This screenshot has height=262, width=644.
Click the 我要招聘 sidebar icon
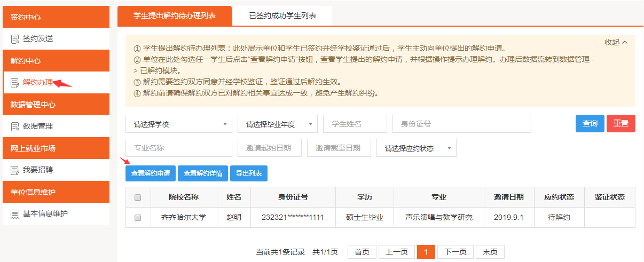pyautogui.click(x=15, y=170)
